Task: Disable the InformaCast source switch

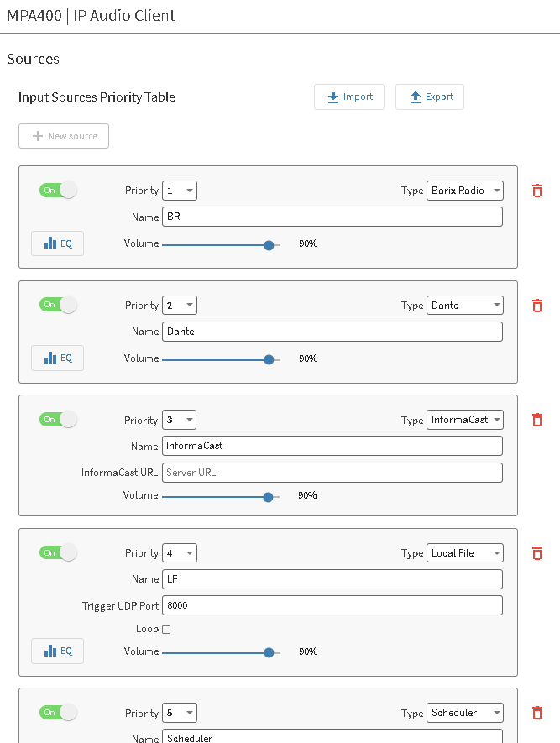Action: click(x=58, y=419)
